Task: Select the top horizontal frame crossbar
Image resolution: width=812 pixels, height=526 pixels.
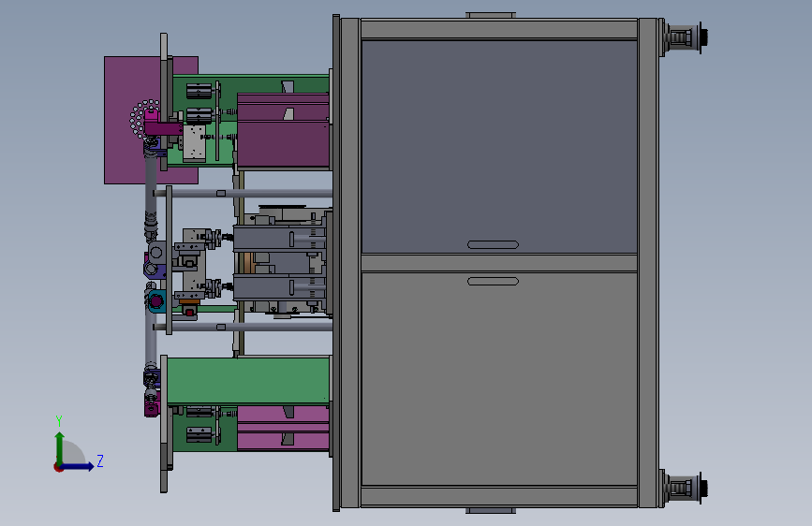Action: (498, 29)
